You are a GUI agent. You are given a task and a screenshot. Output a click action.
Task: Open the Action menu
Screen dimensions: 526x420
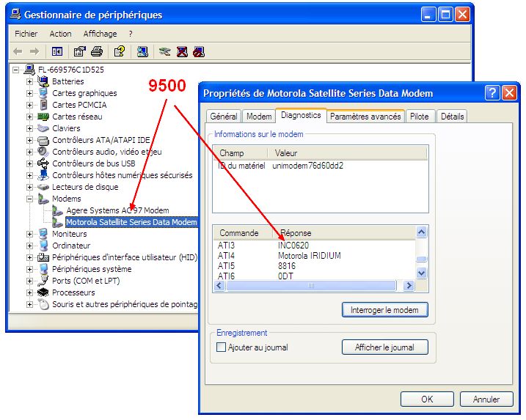tap(60, 34)
